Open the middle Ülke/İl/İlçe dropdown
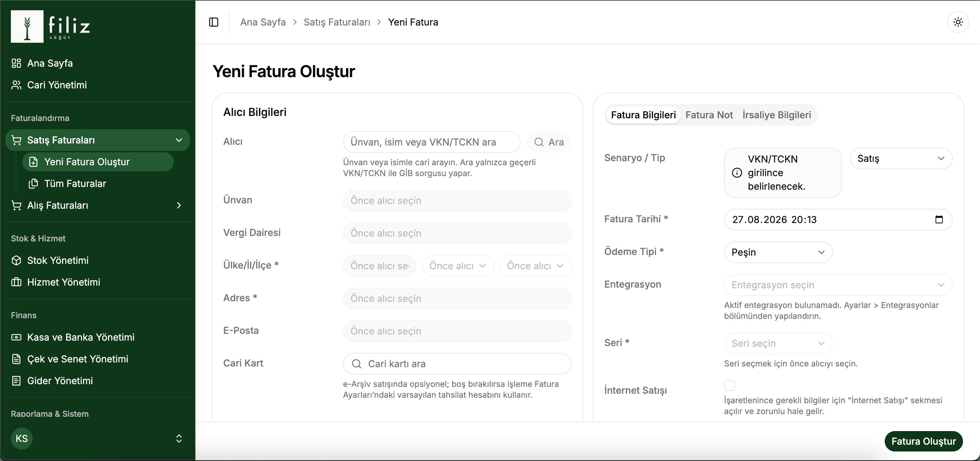The width and height of the screenshot is (980, 461). pos(458,266)
